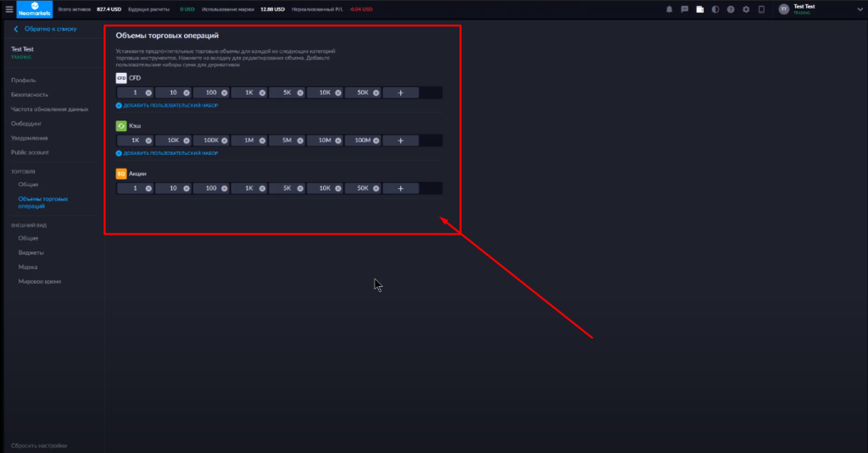Remove the Акции volume 1 chip
The height and width of the screenshot is (453, 868).
[148, 189]
